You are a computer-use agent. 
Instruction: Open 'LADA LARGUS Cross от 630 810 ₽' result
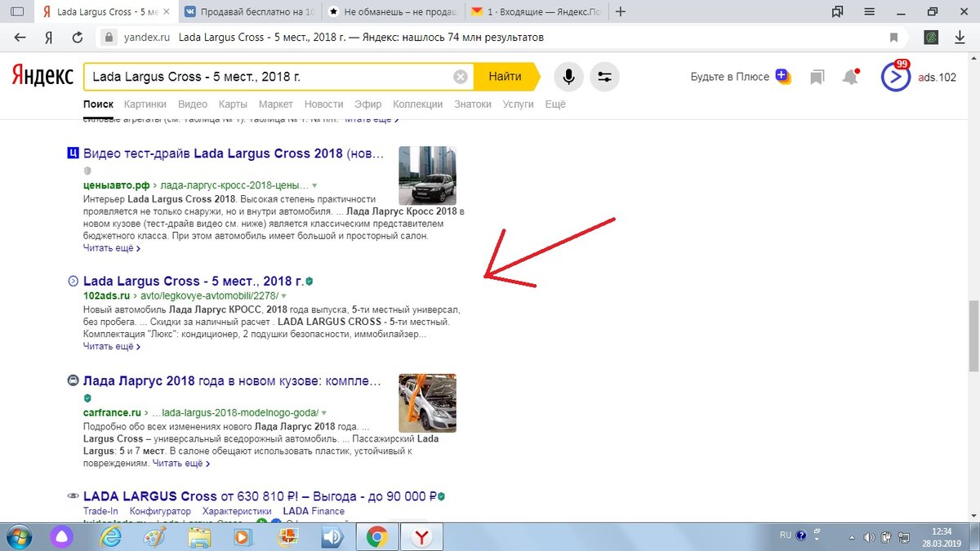point(260,496)
